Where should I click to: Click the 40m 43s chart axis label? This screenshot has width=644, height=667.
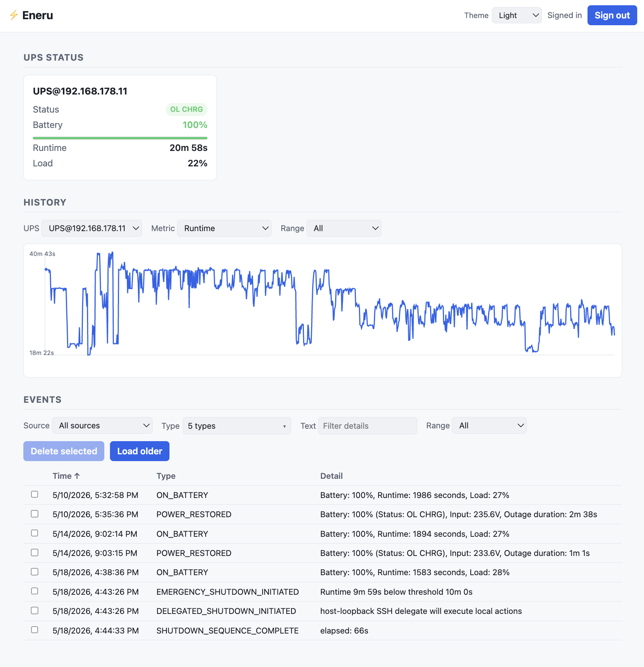43,254
